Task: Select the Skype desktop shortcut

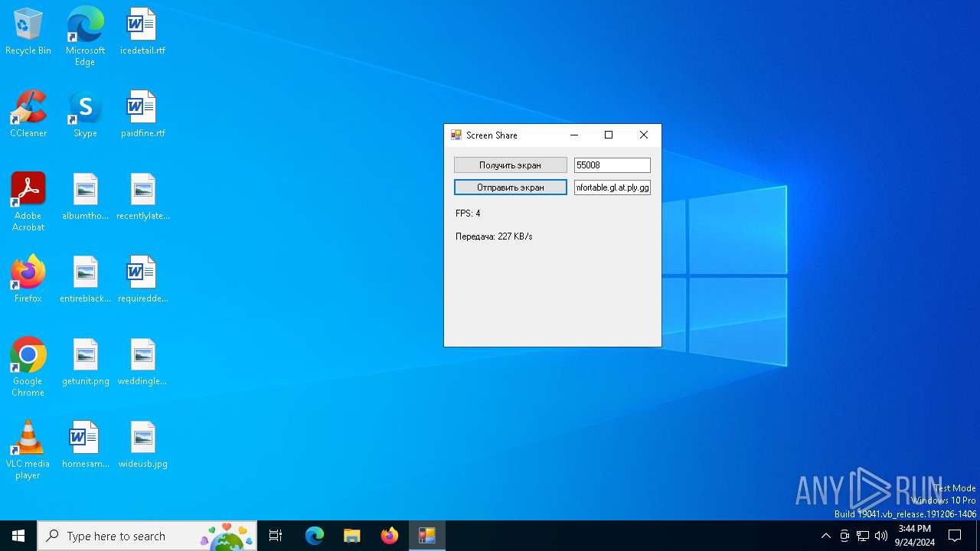Action: 85,114
